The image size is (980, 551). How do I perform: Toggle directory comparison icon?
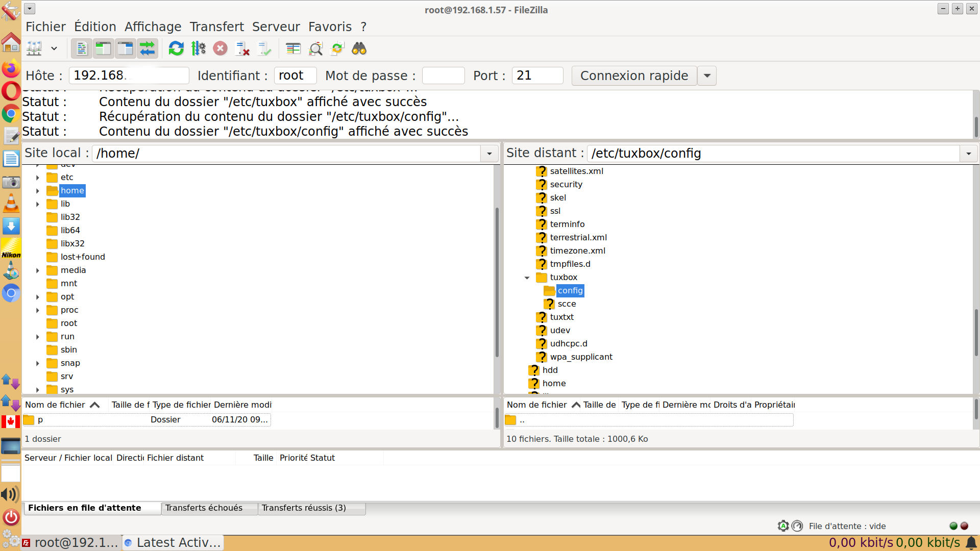click(x=315, y=49)
